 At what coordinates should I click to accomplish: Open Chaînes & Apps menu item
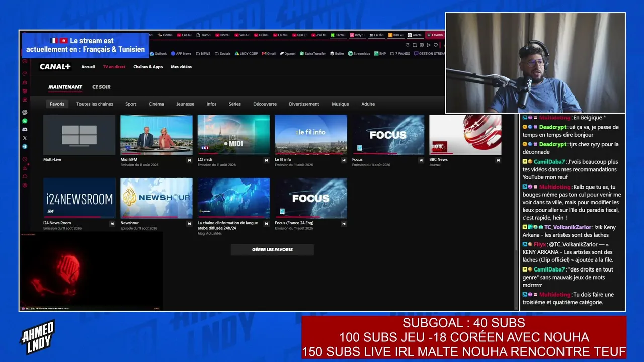pos(148,67)
